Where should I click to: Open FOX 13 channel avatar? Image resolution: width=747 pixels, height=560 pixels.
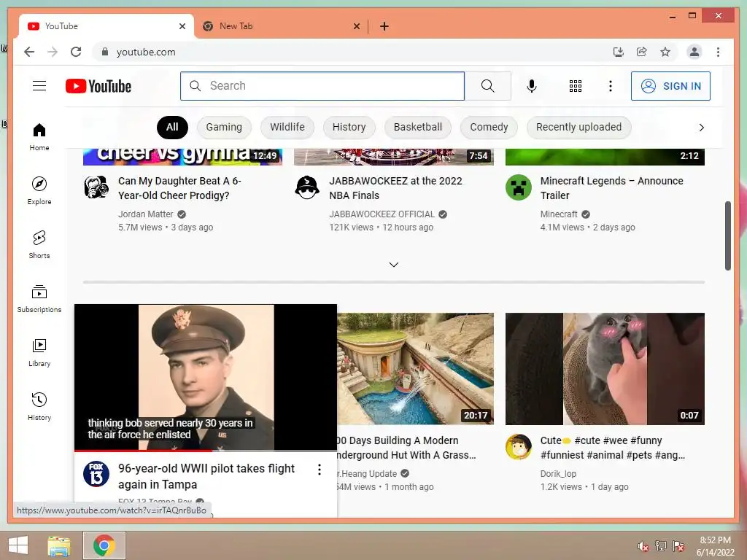click(x=96, y=474)
